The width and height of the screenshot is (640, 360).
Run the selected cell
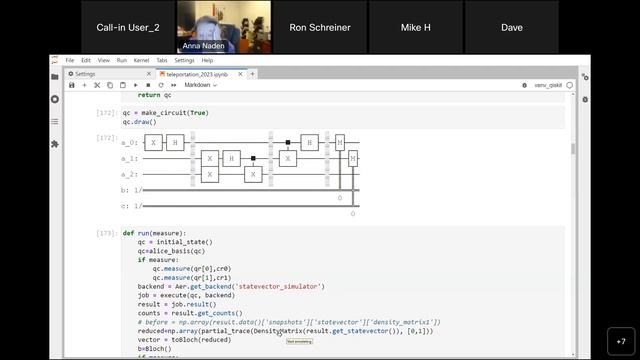[136, 85]
